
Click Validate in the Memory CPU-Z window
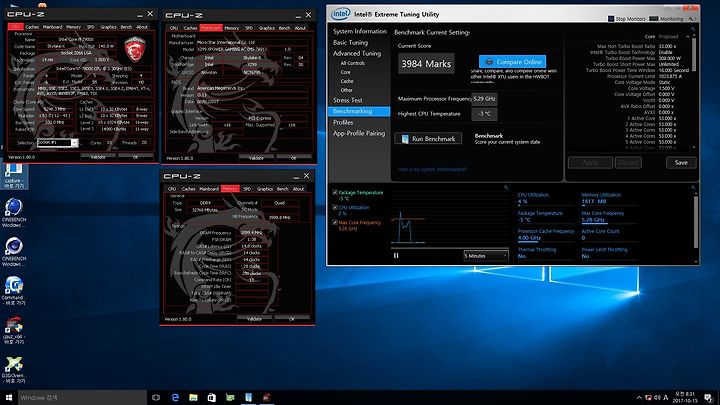point(254,319)
